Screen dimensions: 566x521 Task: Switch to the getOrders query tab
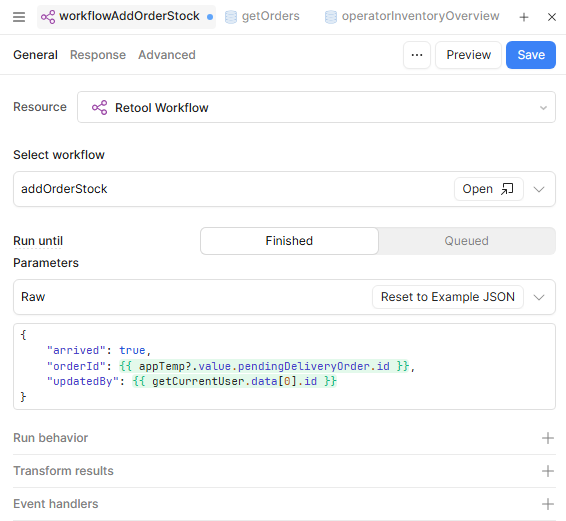point(262,17)
